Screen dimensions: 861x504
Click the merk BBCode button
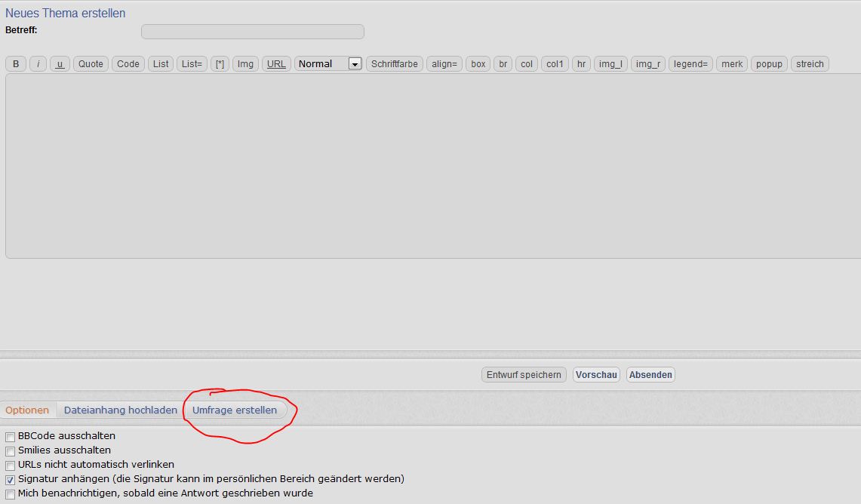(x=732, y=63)
